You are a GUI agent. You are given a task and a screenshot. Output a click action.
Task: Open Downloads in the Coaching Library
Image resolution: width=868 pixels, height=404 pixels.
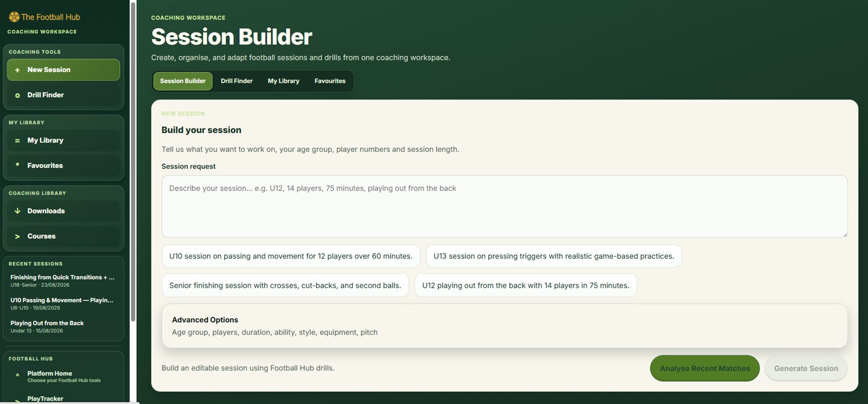63,211
